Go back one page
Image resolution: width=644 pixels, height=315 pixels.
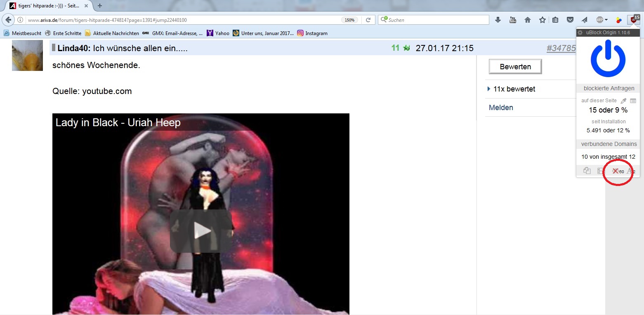tap(9, 20)
